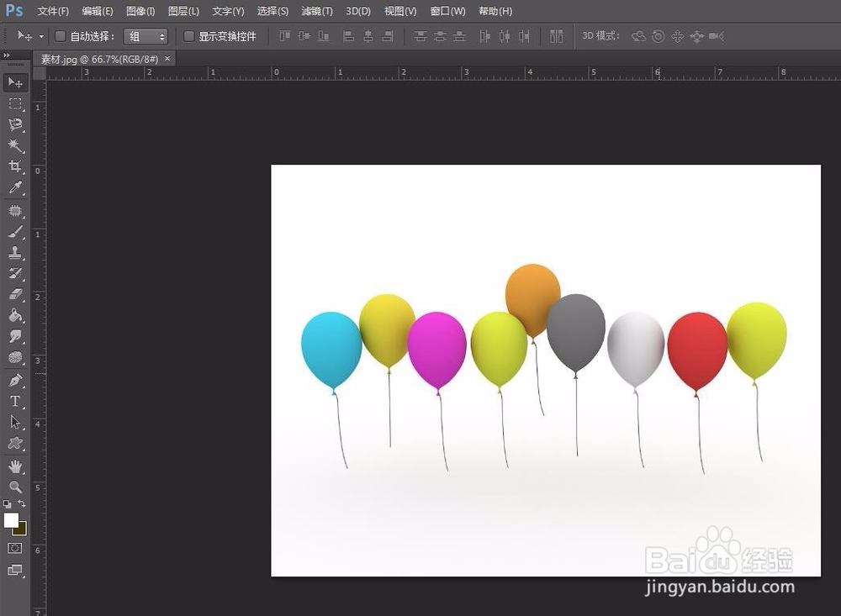The width and height of the screenshot is (841, 616).
Task: Align horizontal centers of layers
Action: 368,36
